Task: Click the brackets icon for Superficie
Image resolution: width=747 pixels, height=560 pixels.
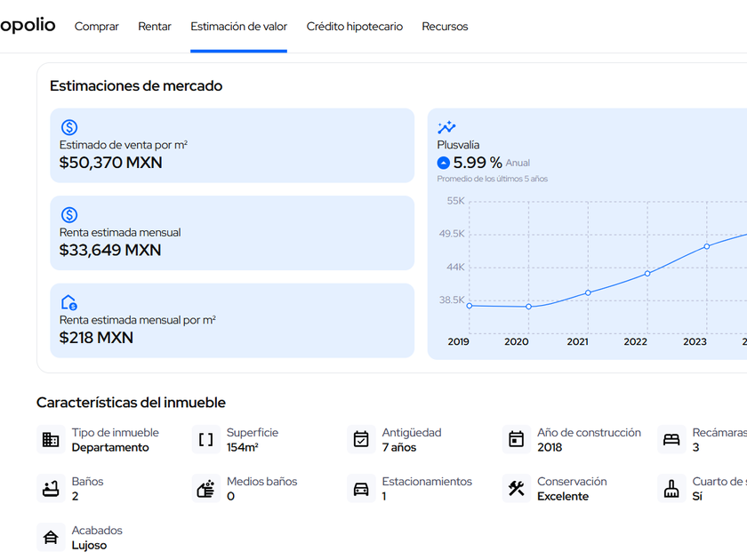Action: [206, 440]
